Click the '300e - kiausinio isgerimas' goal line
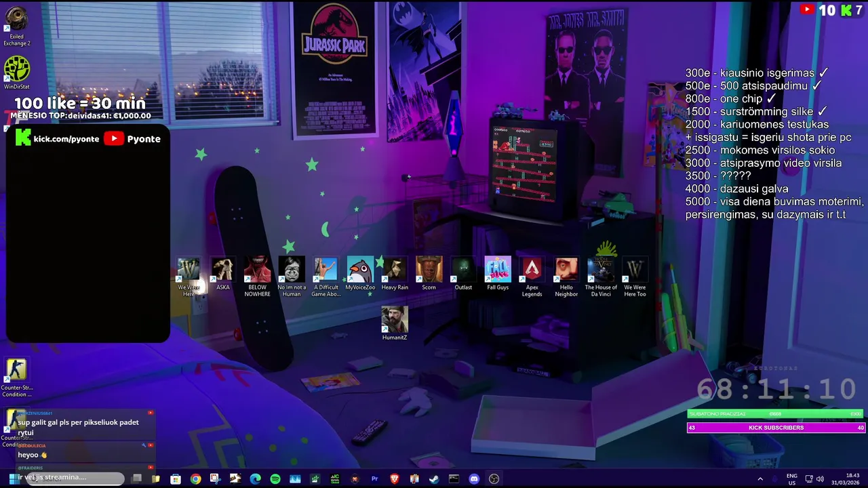Image resolution: width=868 pixels, height=488 pixels. [757, 73]
